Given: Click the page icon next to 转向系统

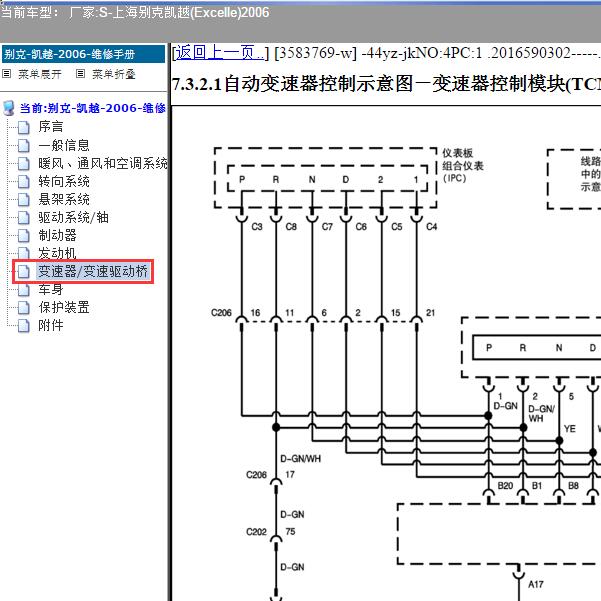Looking at the screenshot, I should pyautogui.click(x=23, y=181).
